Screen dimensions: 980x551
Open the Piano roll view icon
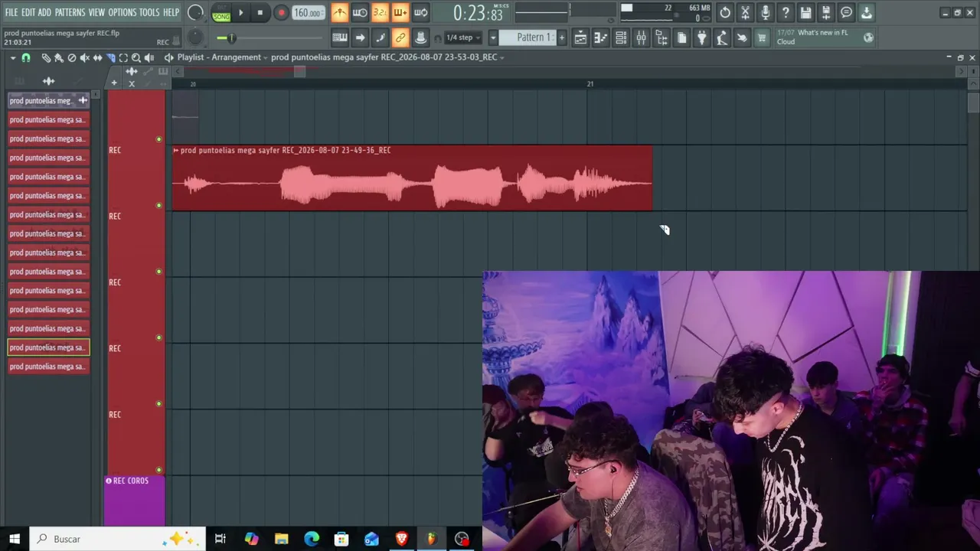[x=601, y=37]
